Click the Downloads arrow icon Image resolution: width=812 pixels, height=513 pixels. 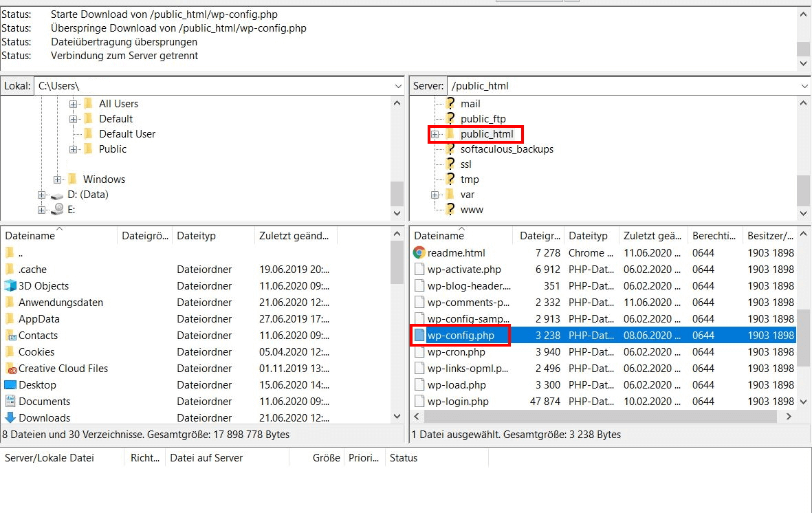10,417
